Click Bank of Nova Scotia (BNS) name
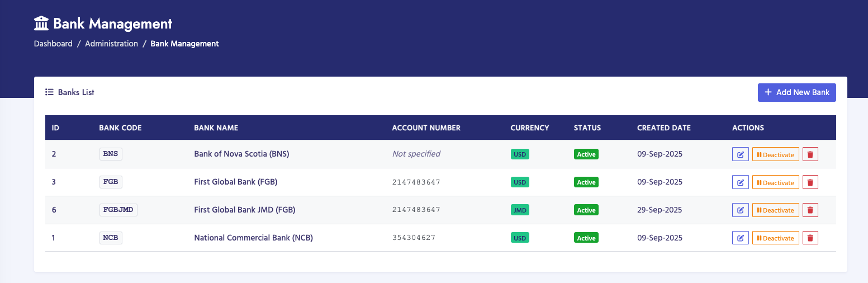Image resolution: width=868 pixels, height=283 pixels. point(241,154)
